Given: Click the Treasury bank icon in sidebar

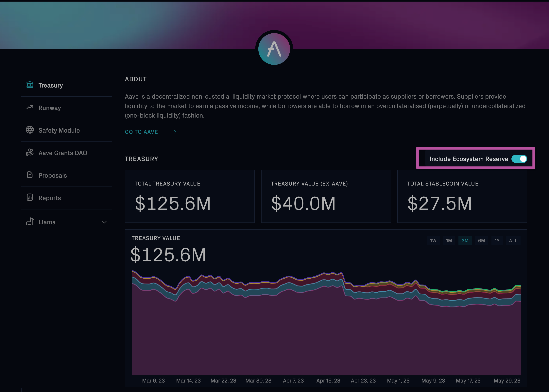Looking at the screenshot, I should pyautogui.click(x=30, y=85).
